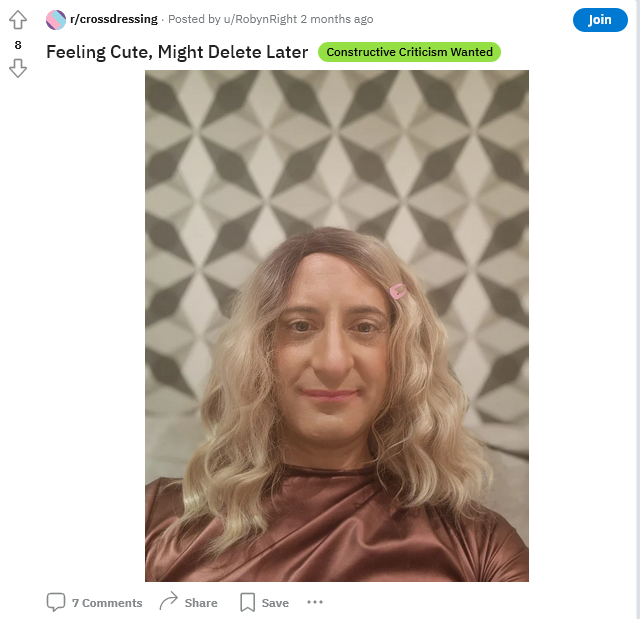Screen dimensions: 640x619
Task: Select the Save text label
Action: pyautogui.click(x=275, y=603)
